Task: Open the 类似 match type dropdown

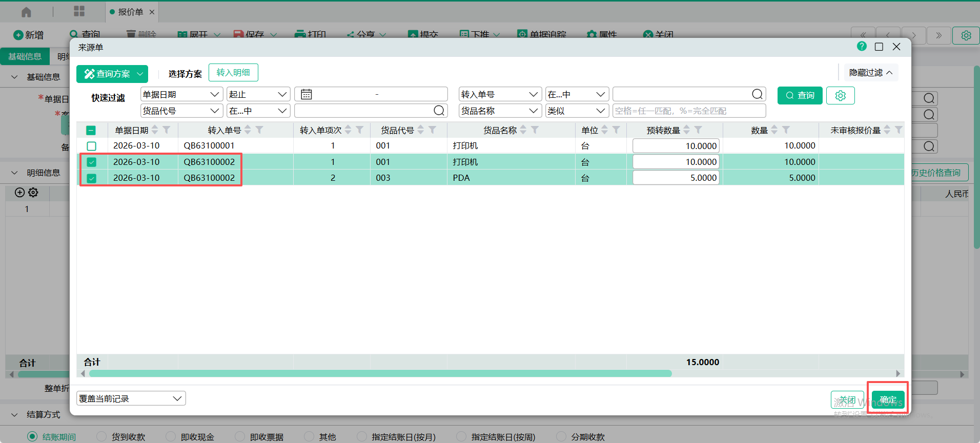Action: (577, 111)
